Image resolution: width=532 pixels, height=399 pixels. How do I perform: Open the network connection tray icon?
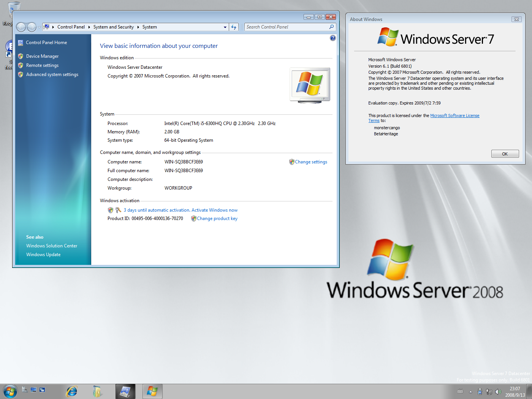pyautogui.click(x=489, y=392)
